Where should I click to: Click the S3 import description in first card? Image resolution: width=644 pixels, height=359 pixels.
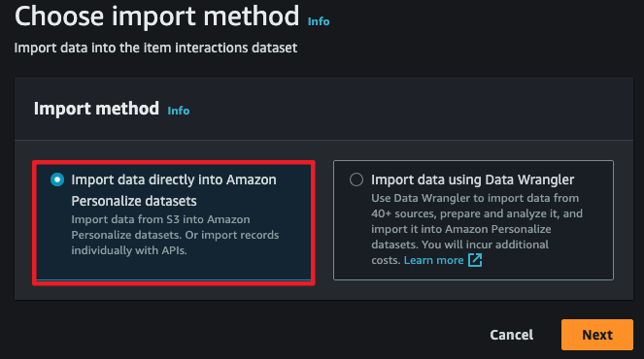pos(175,235)
